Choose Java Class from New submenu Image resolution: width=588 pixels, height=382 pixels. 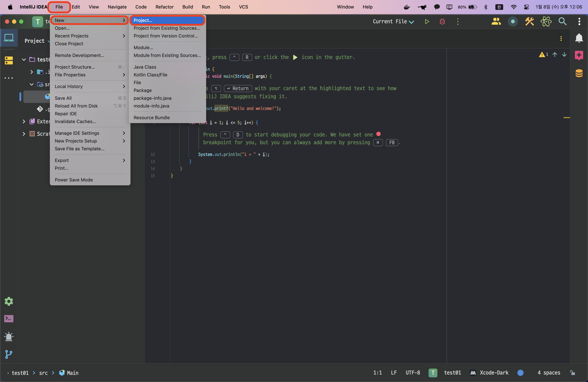(x=145, y=67)
